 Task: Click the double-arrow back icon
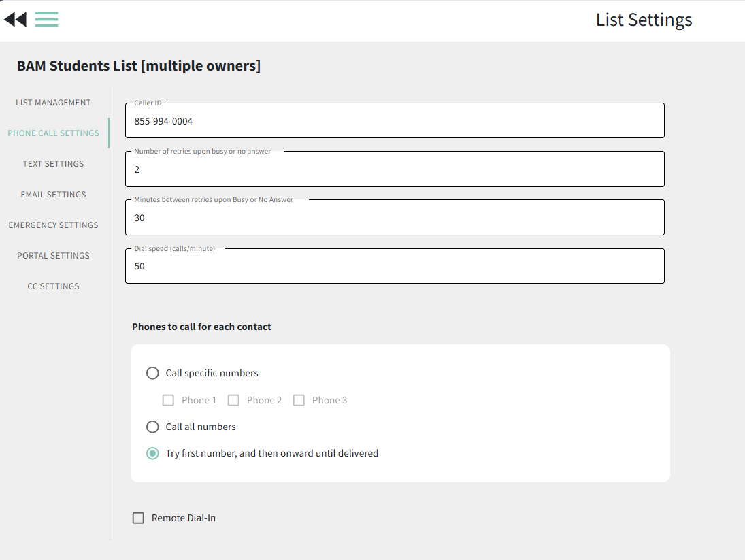coord(15,20)
